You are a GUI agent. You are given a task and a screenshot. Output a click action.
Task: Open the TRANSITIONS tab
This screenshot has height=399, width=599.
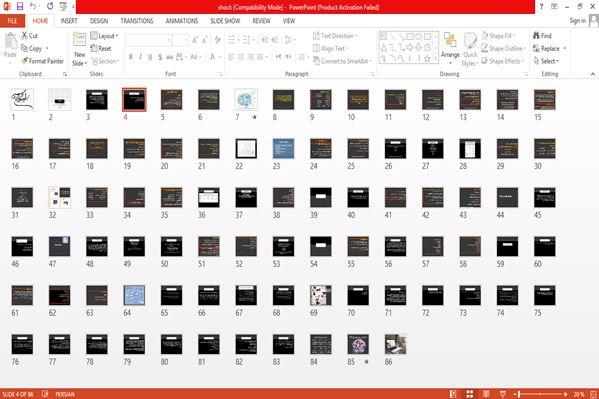(137, 21)
